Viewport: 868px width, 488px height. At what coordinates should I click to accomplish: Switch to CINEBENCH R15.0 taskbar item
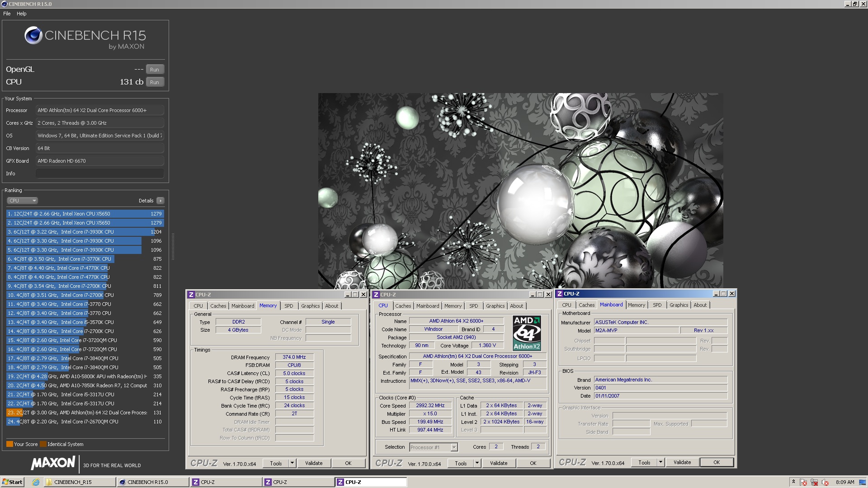153,482
